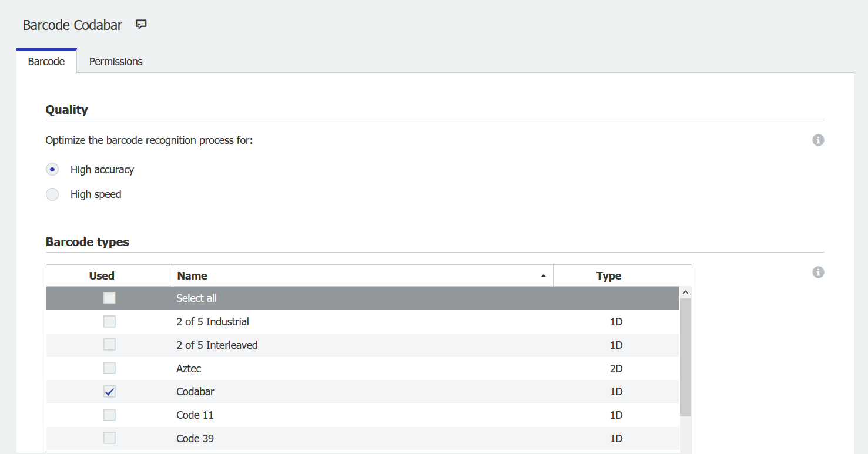The width and height of the screenshot is (868, 454).
Task: Click the scroll up arrow of barcode list
Action: (685, 292)
